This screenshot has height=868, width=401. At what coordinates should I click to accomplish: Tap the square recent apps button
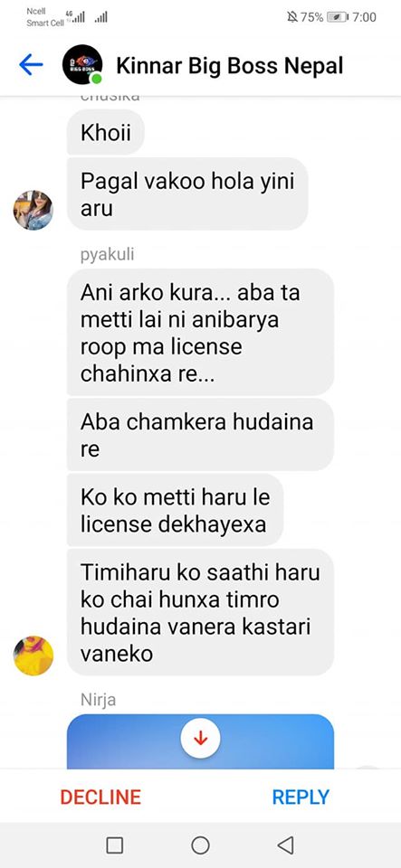coord(115,844)
